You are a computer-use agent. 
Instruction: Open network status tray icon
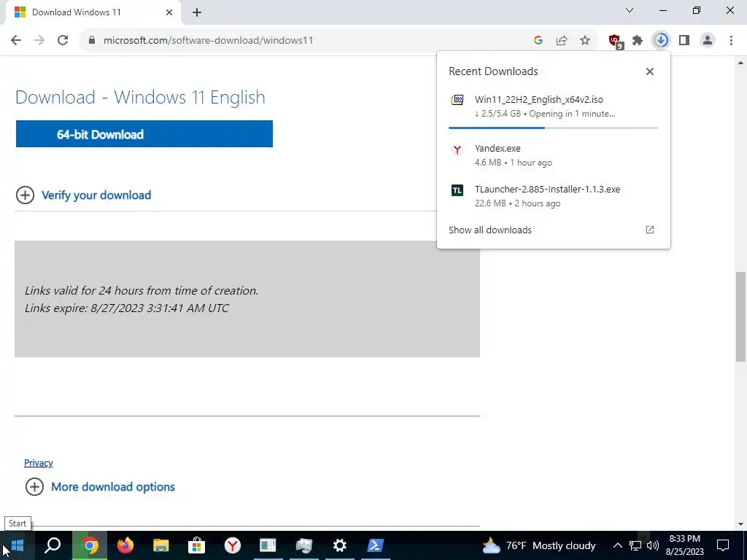[x=635, y=545]
